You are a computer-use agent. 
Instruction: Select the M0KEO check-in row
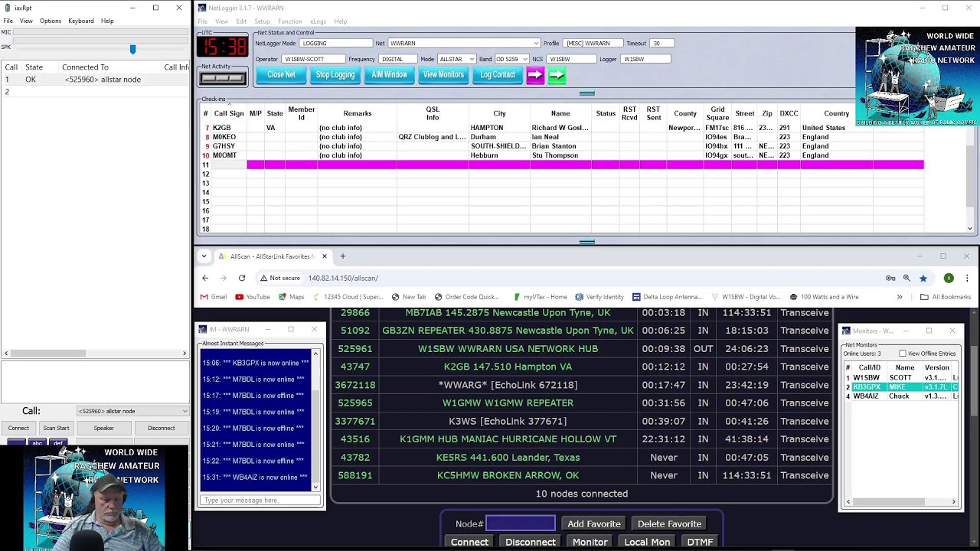tap(561, 137)
